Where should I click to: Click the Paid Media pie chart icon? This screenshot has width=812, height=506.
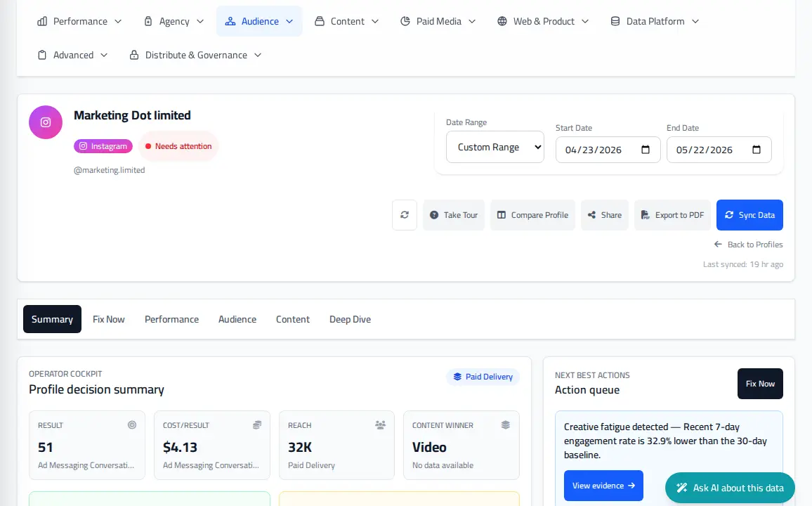pos(405,21)
